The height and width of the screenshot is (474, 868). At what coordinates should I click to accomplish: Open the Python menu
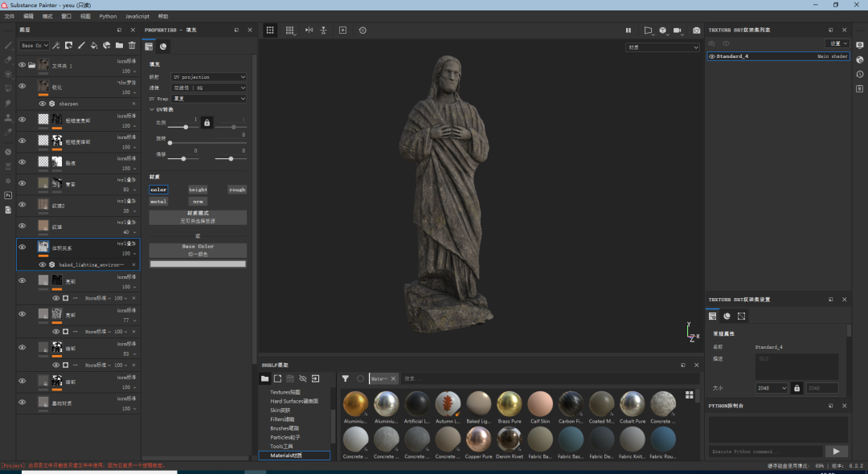108,16
